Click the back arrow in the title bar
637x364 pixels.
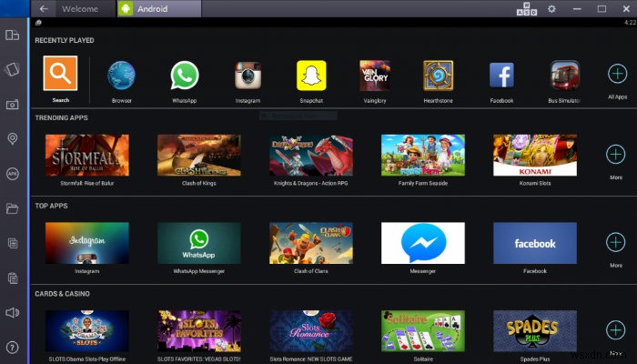pos(44,8)
